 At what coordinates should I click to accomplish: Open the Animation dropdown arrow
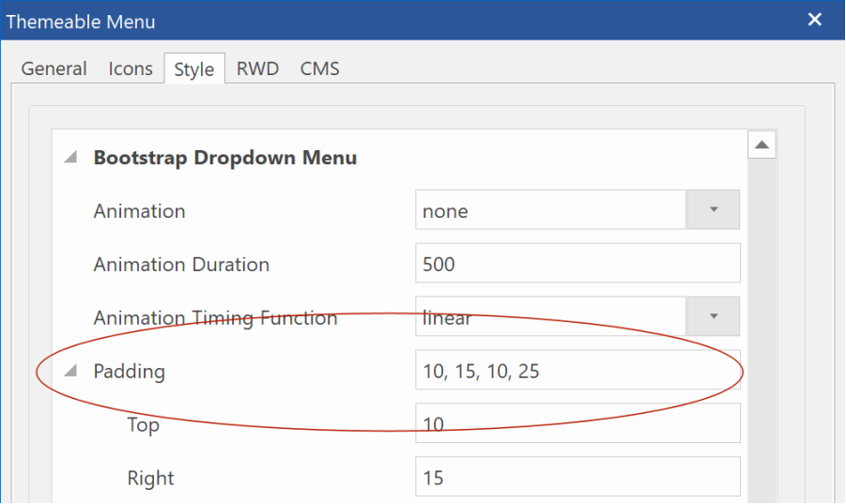(x=714, y=209)
